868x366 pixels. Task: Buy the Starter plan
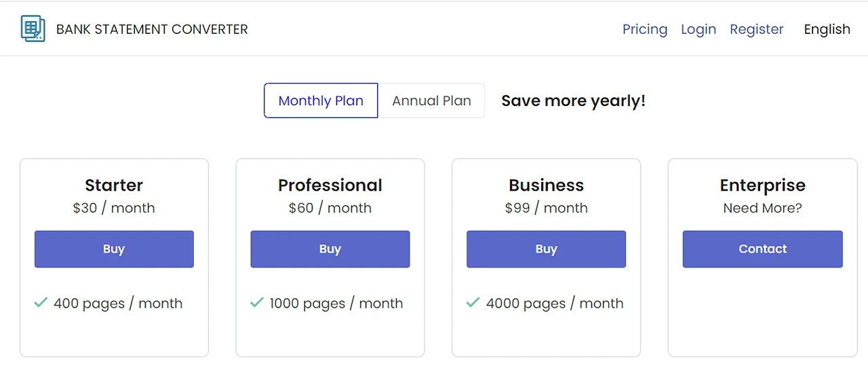[114, 249]
